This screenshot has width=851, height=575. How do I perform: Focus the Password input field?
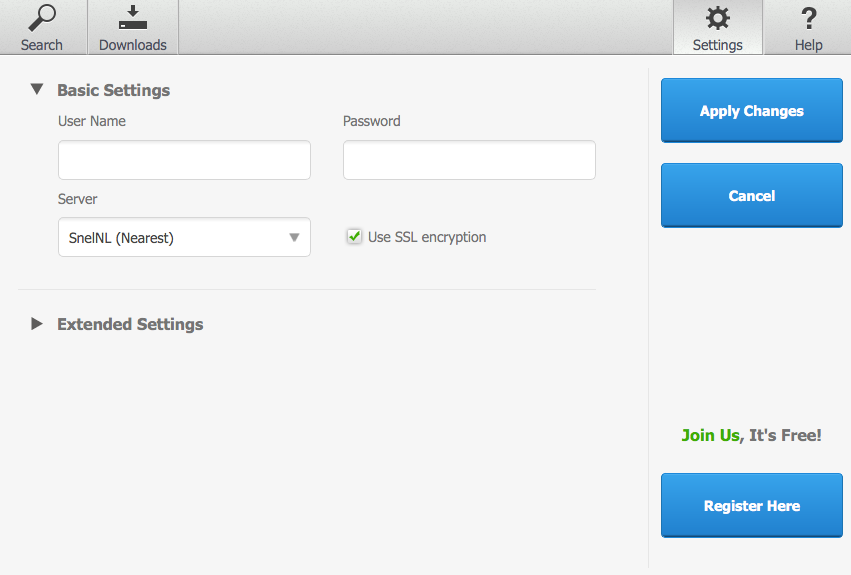[469, 160]
